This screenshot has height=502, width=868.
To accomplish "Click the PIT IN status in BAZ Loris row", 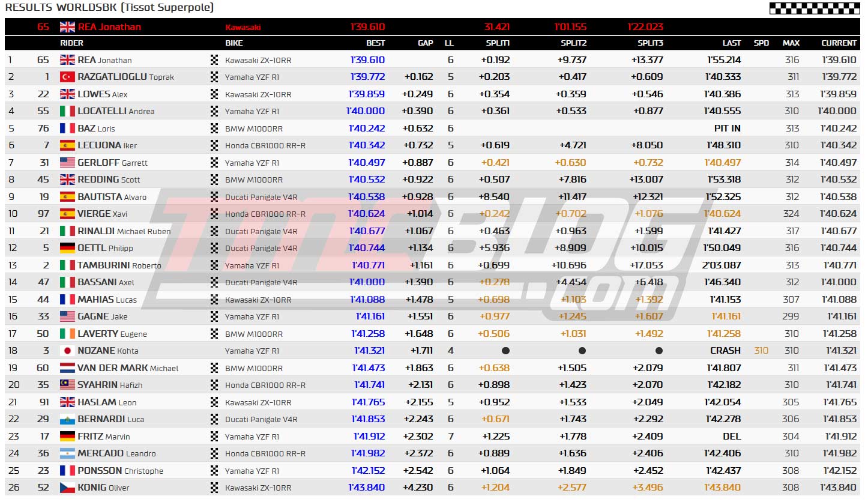I will click(728, 128).
